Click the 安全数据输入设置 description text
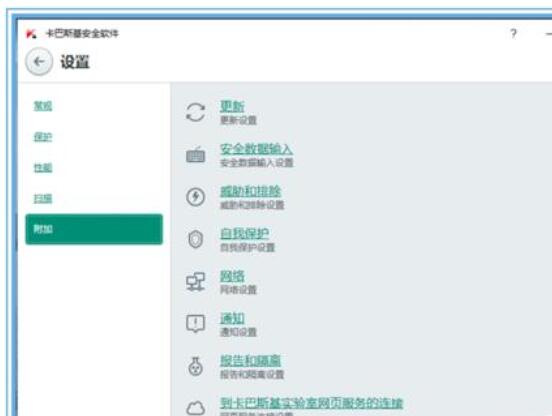 coord(257,163)
